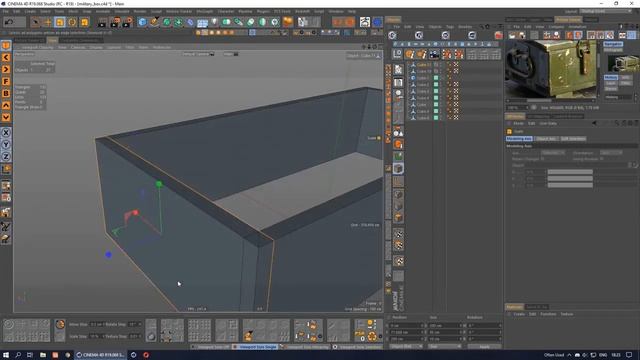Click the Z axis lock icon

pyautogui.click(x=6, y=156)
